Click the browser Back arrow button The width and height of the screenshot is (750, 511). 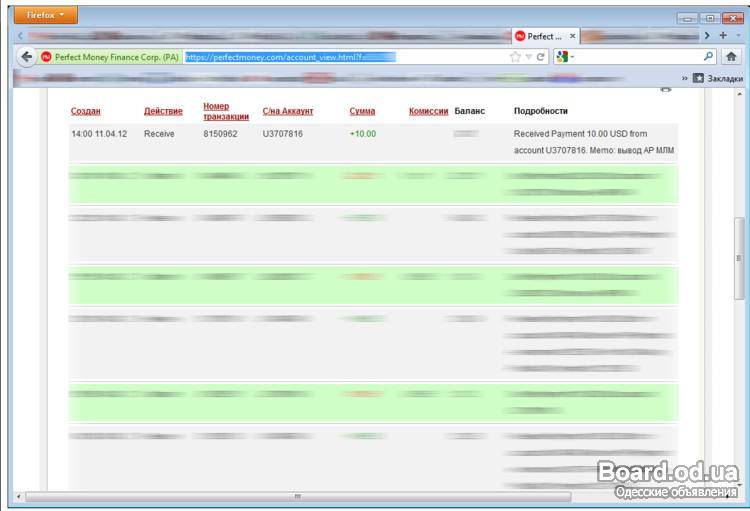(x=27, y=57)
